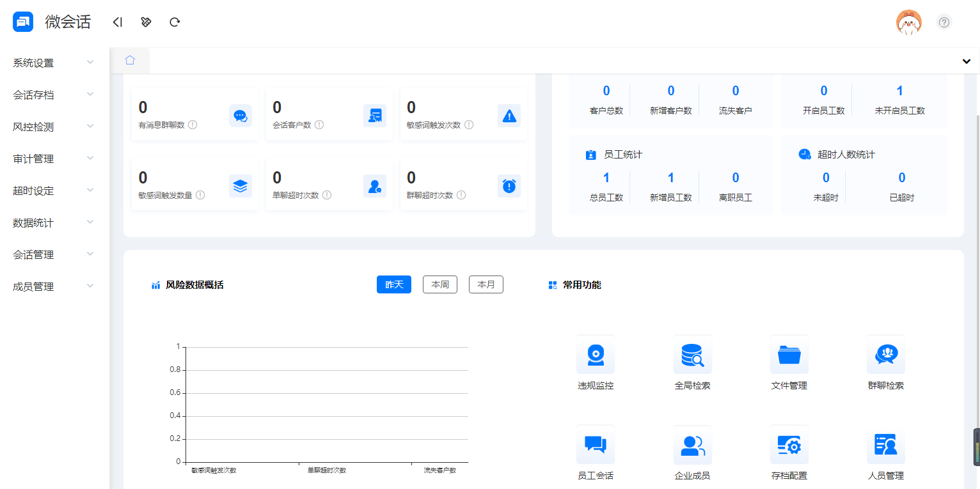
Task: Open the 群聊检索 shortcut icon
Action: (885, 355)
